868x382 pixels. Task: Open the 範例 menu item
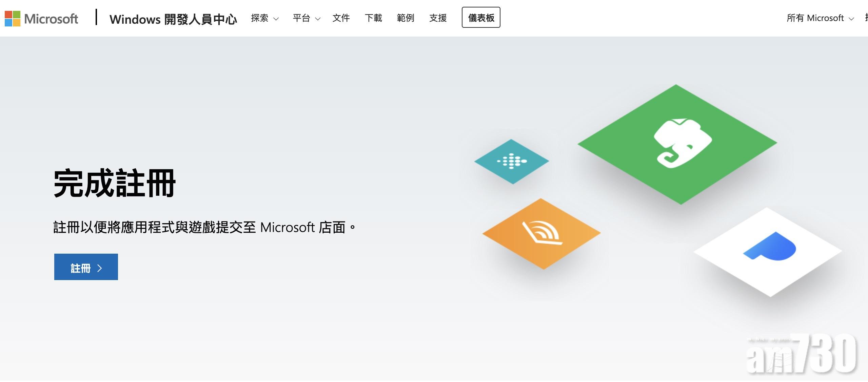[x=406, y=18]
